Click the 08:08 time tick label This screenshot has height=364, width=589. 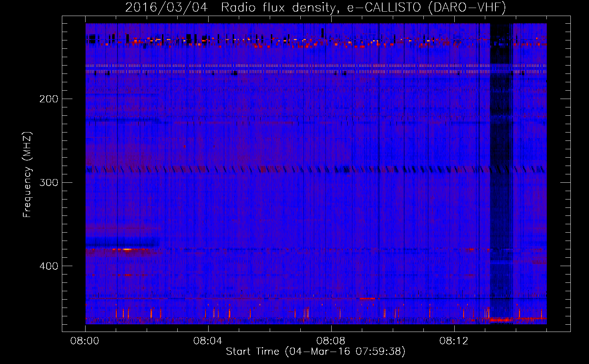tap(331, 341)
